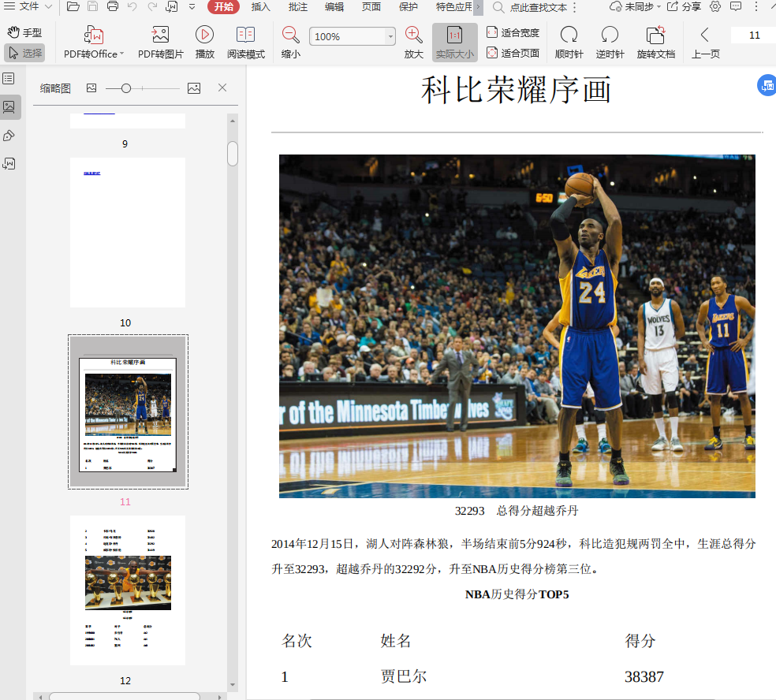Toggle 适合页面 fit page option
The width and height of the screenshot is (776, 700).
click(x=513, y=54)
